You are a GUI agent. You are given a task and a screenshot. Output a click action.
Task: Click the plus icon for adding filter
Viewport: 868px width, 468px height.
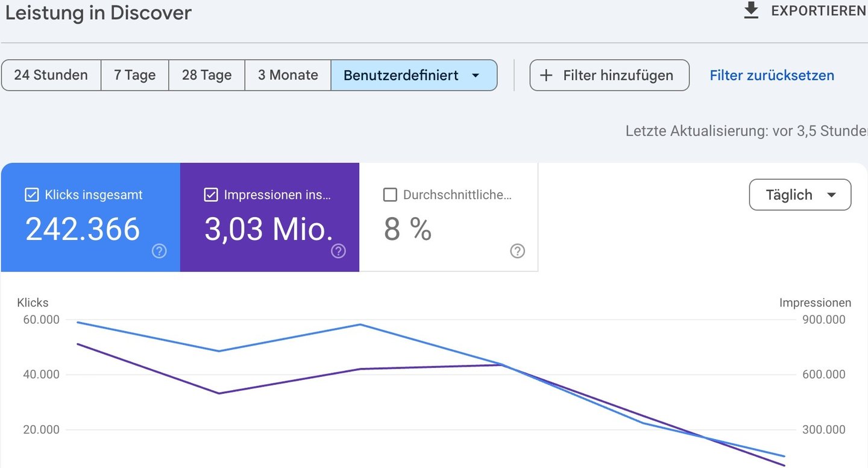point(546,75)
